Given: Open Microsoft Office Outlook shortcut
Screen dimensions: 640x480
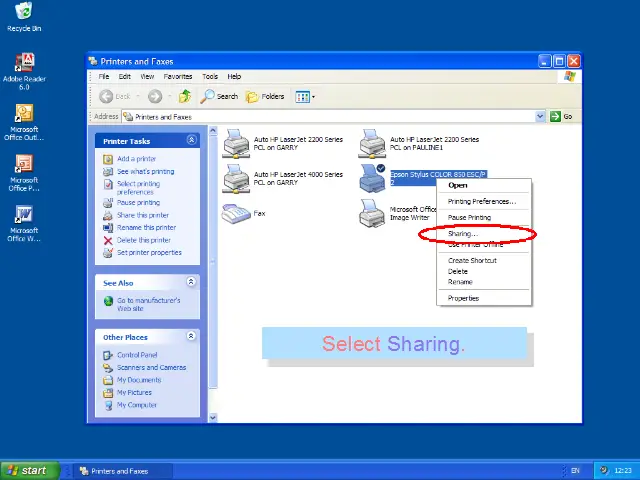Looking at the screenshot, I should [x=24, y=122].
